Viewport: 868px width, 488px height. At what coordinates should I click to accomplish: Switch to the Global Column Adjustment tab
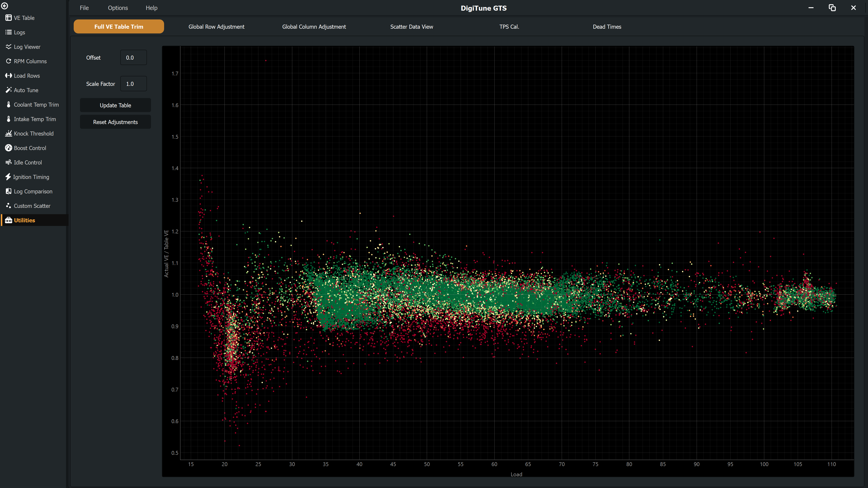tap(314, 27)
